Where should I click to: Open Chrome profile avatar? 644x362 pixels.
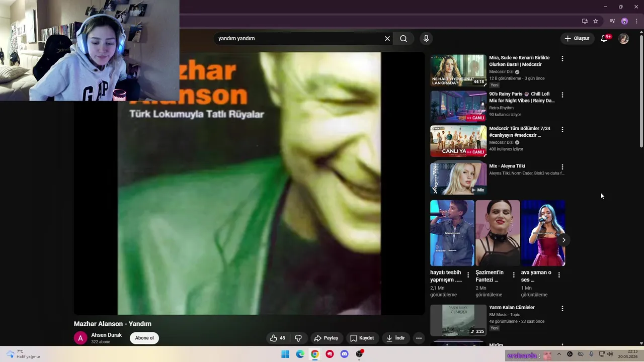(x=624, y=21)
